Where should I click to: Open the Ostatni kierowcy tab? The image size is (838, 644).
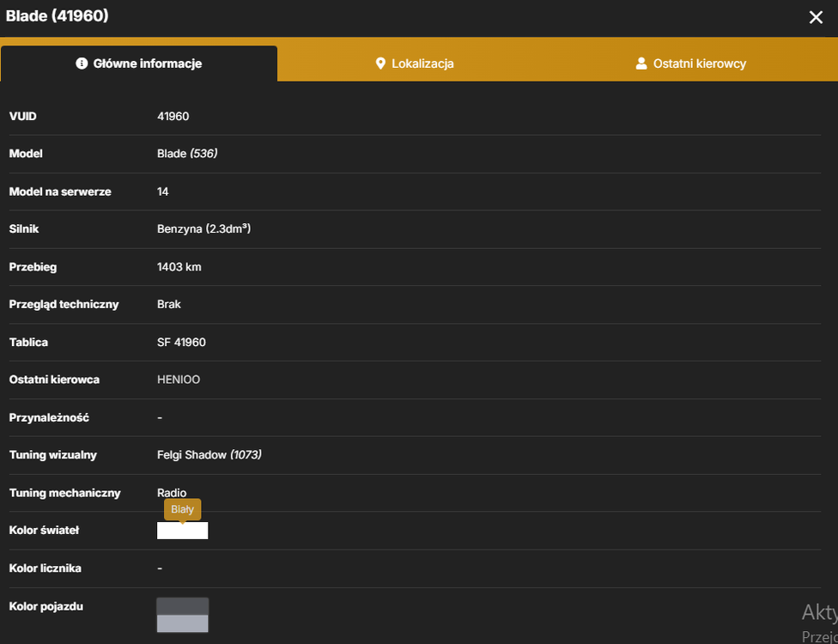pyautogui.click(x=691, y=64)
